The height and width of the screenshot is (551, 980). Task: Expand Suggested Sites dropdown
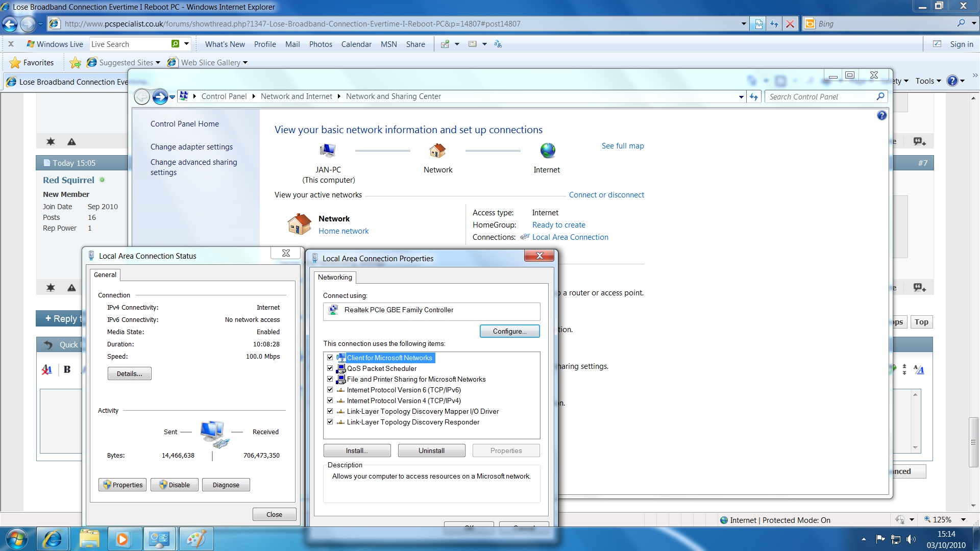(x=158, y=63)
